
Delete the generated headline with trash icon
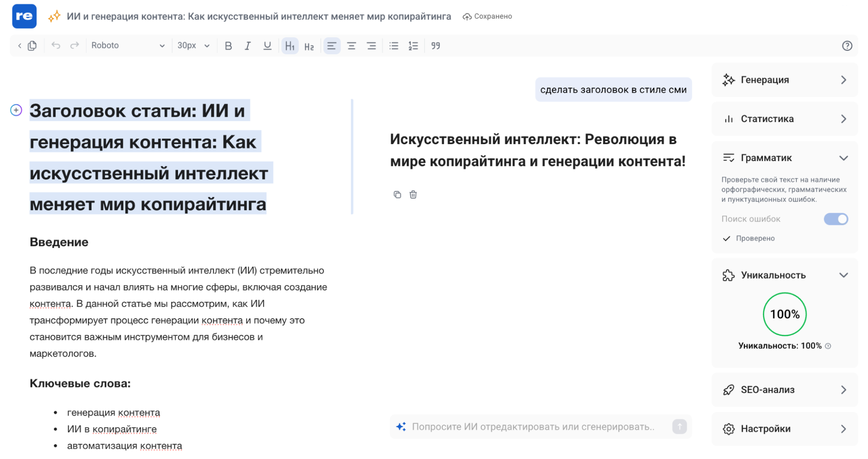(x=413, y=195)
